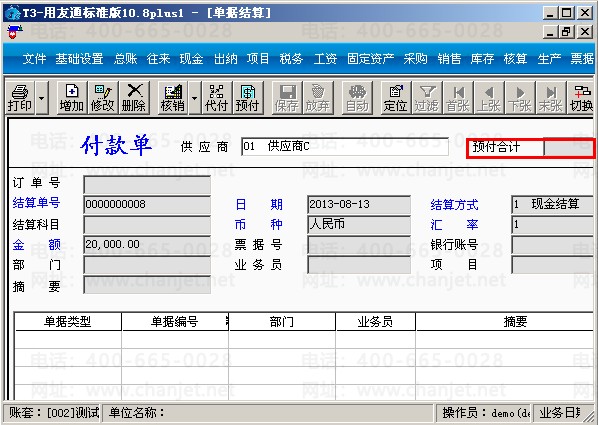Screen dimensions: 598x425
Task: Click the 核销 write-off toolbar icon
Action: (173, 98)
